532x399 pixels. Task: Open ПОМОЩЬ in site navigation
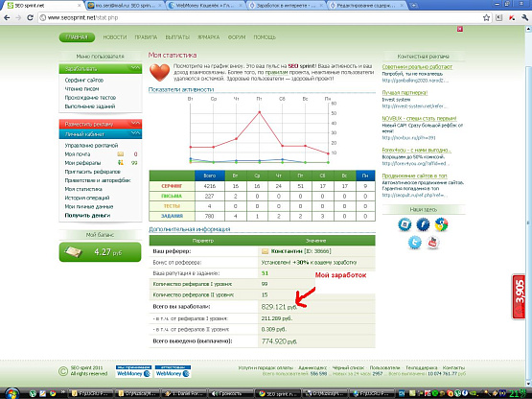pos(265,37)
